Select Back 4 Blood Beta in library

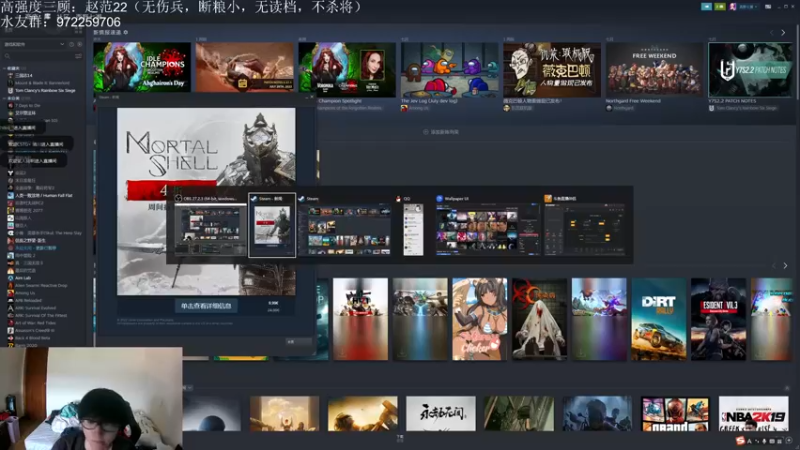click(x=29, y=338)
